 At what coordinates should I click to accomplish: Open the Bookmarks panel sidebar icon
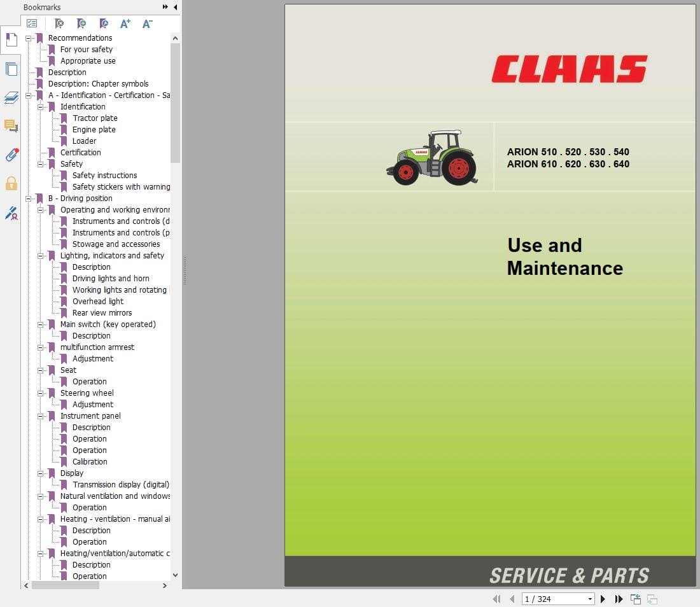11,39
